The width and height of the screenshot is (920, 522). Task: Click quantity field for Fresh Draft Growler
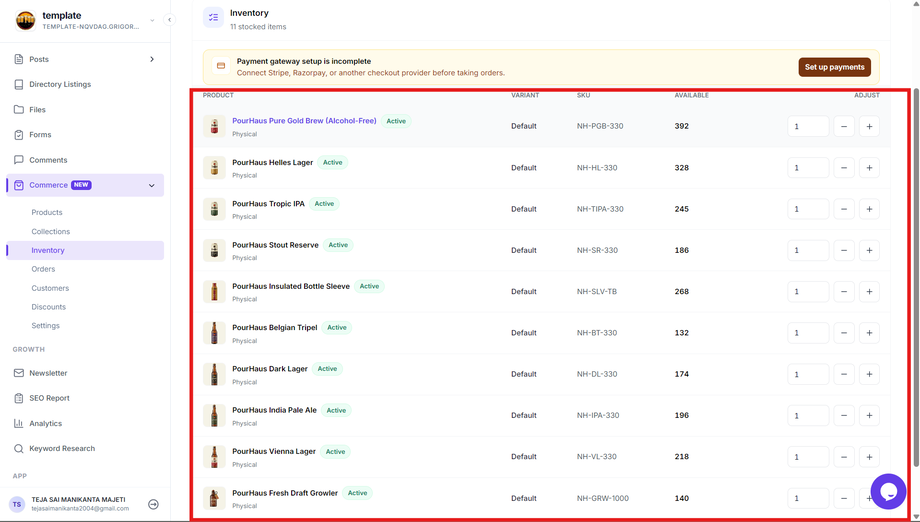click(808, 499)
